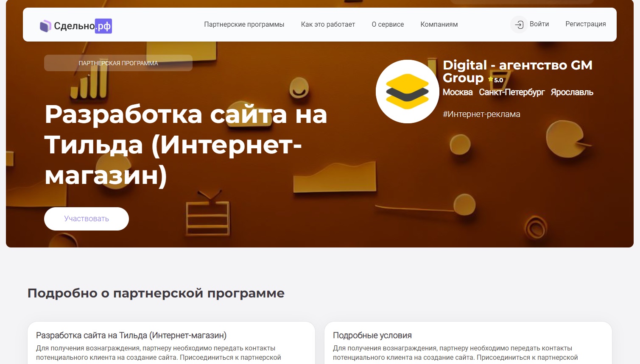Click the Войти login link
The image size is (640, 364).
pos(539,24)
